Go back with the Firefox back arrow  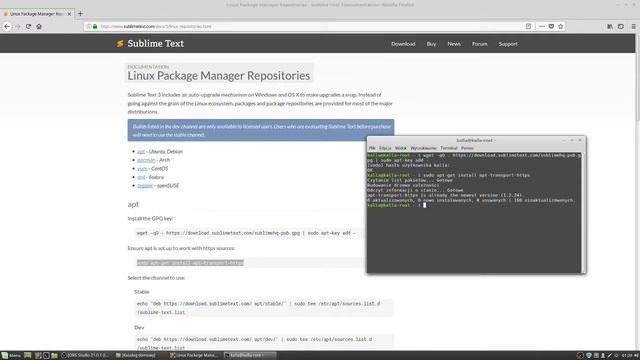pyautogui.click(x=7, y=26)
